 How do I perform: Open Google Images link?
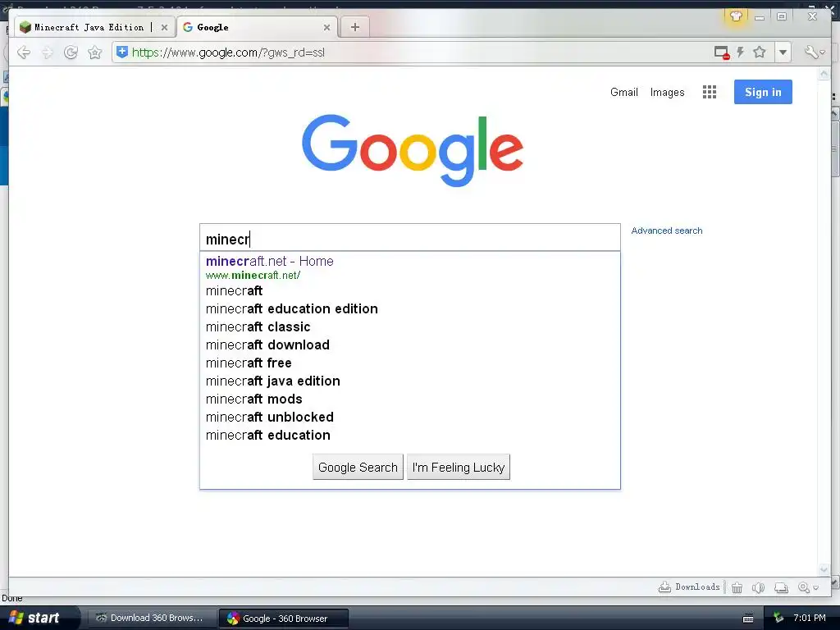click(x=667, y=92)
